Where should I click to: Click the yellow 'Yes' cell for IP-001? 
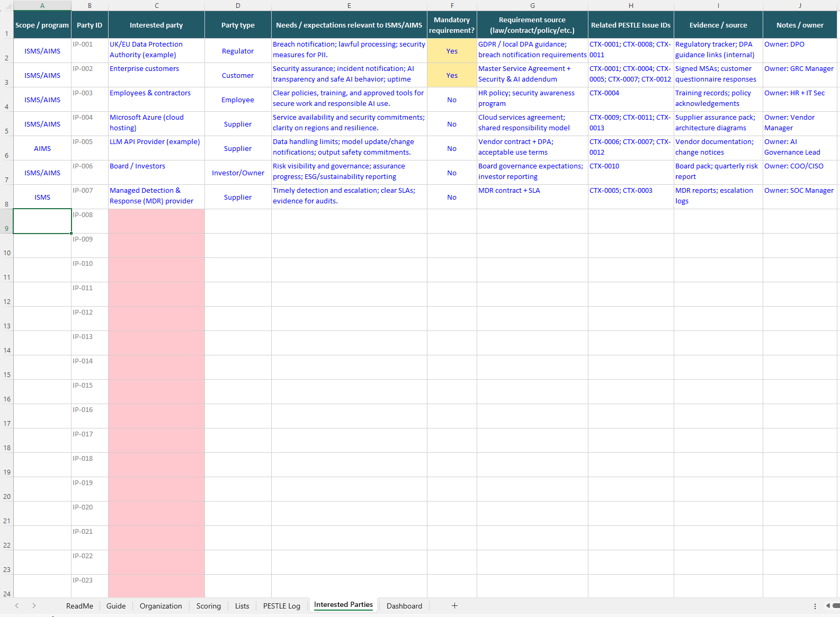click(x=452, y=51)
